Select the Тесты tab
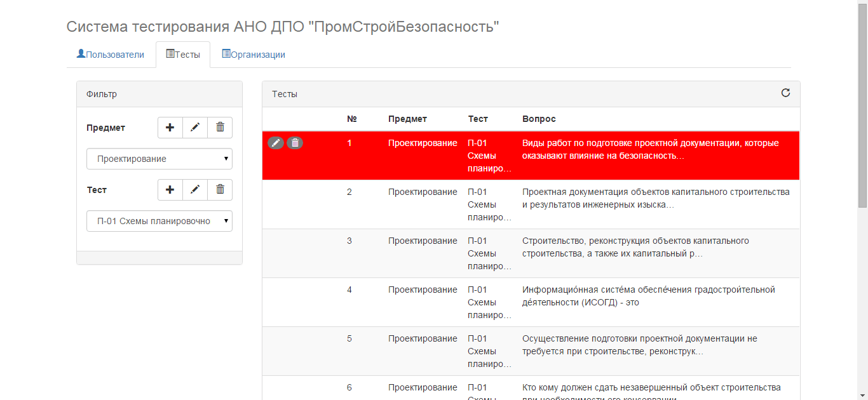Screen dimensions: 868x400 pyautogui.click(x=183, y=55)
